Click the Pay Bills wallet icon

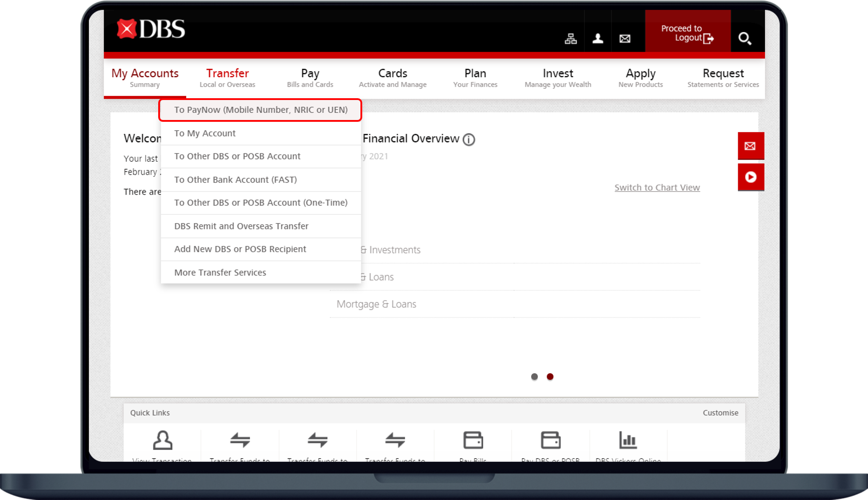tap(473, 440)
